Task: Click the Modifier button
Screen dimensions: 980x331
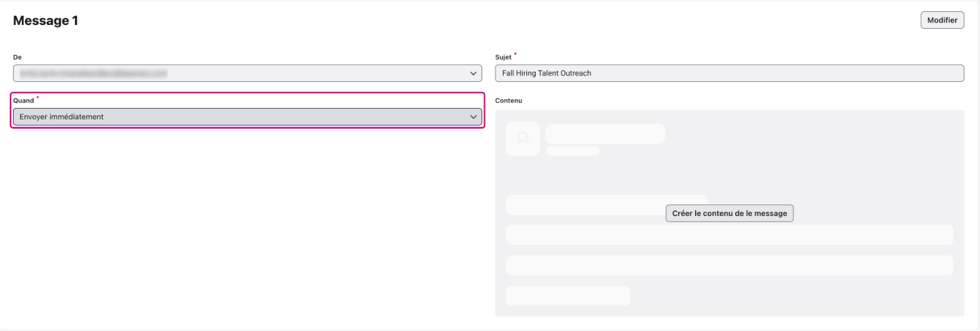Action: 942,20
